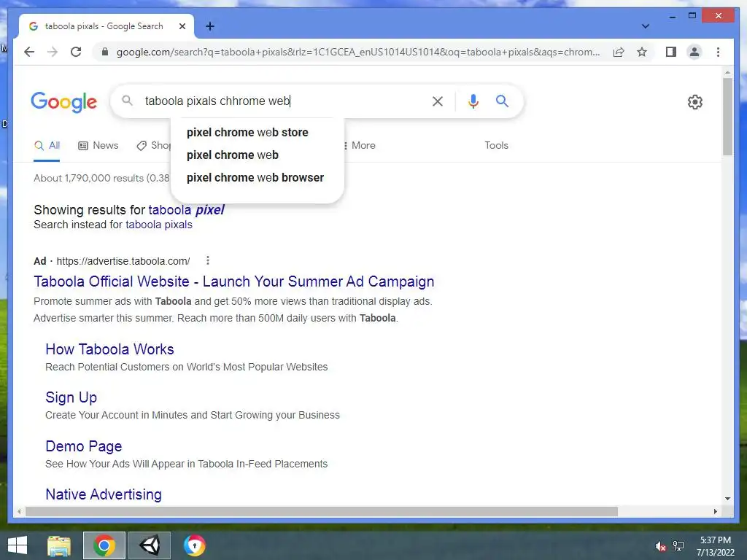This screenshot has width=747, height=560.
Task: Click the horizontal scroll right arrow
Action: point(715,511)
